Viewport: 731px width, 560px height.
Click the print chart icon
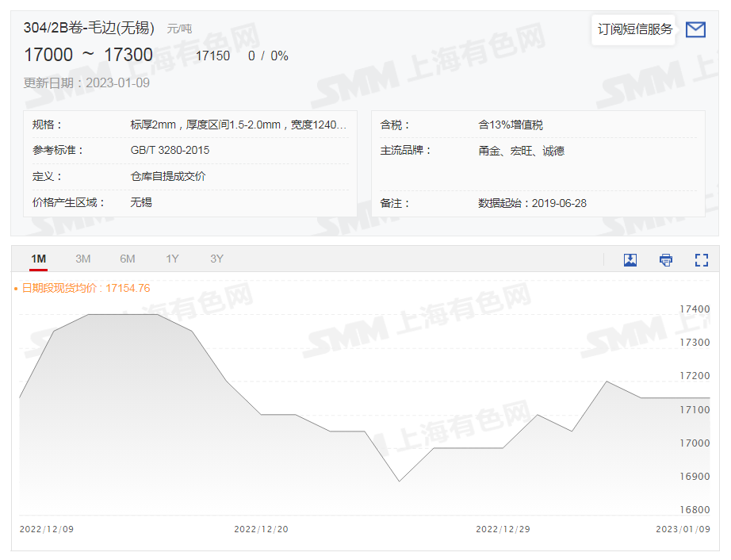tap(665, 259)
